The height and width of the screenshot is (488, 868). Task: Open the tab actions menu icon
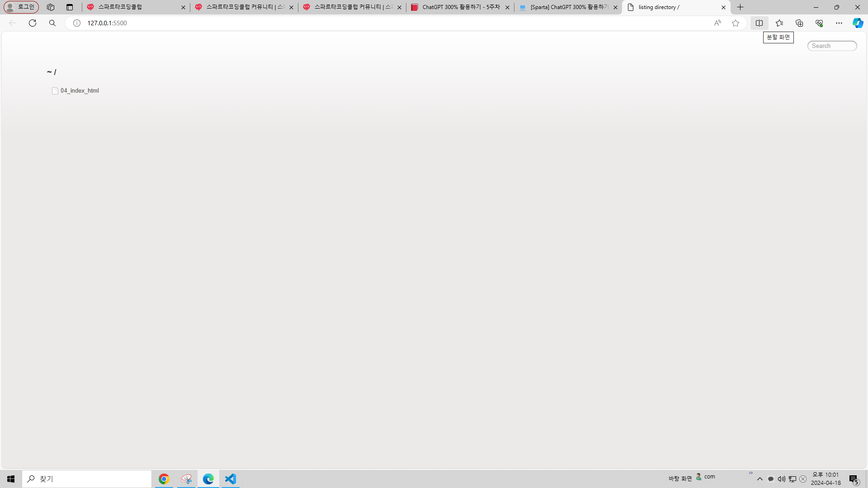(70, 7)
